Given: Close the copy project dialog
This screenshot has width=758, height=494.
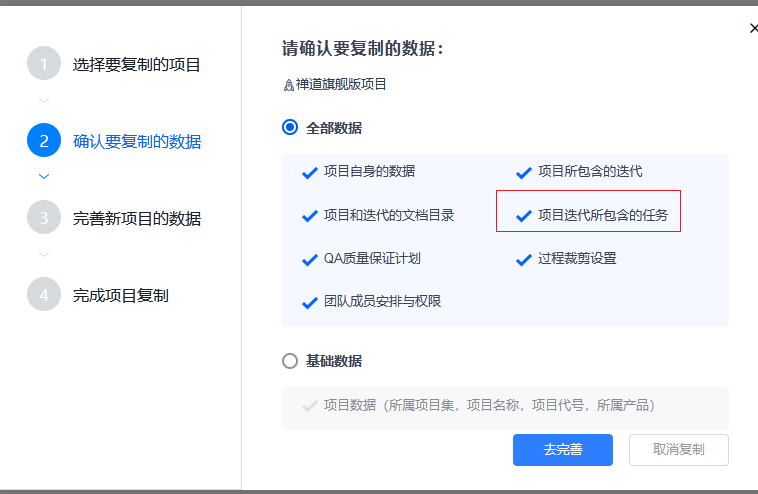Looking at the screenshot, I should 753,29.
